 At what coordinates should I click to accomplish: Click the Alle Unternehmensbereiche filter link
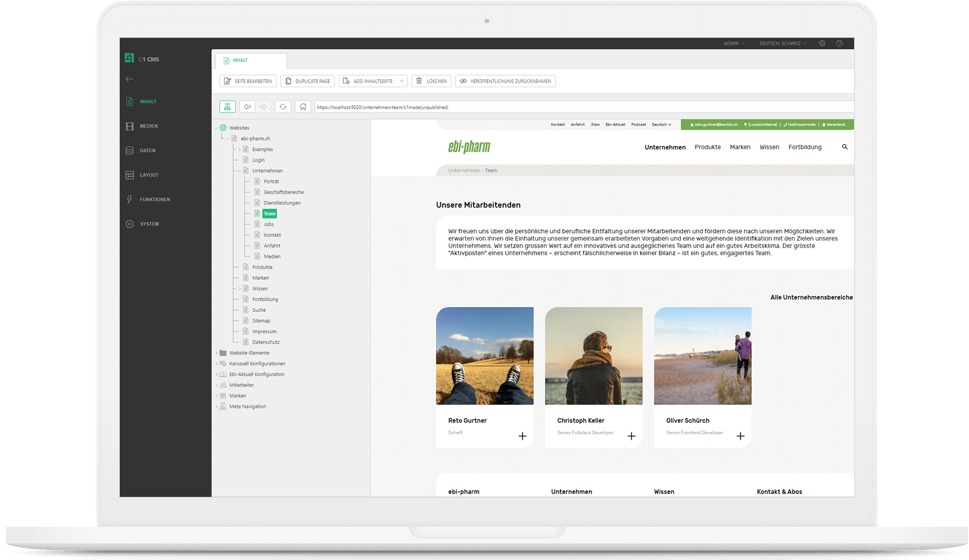[x=812, y=298]
